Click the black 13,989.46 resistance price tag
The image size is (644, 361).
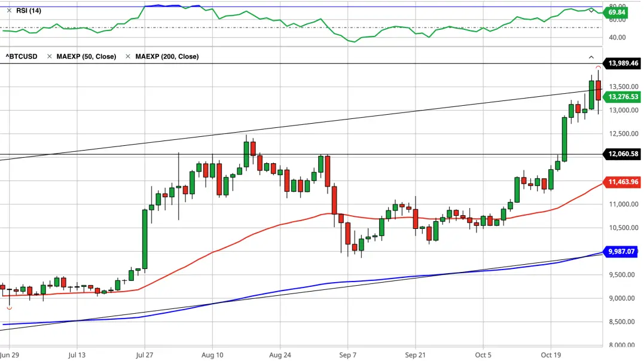point(622,63)
